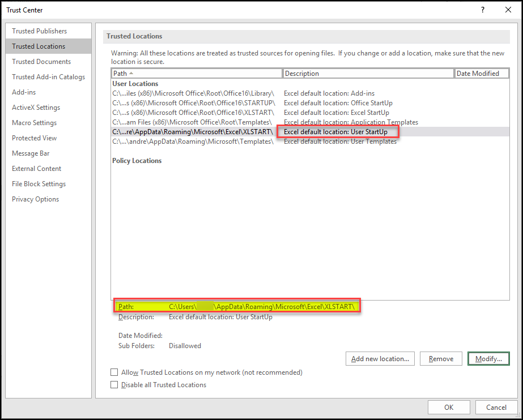523x420 pixels.
Task: Click the Remove button
Action: point(441,358)
